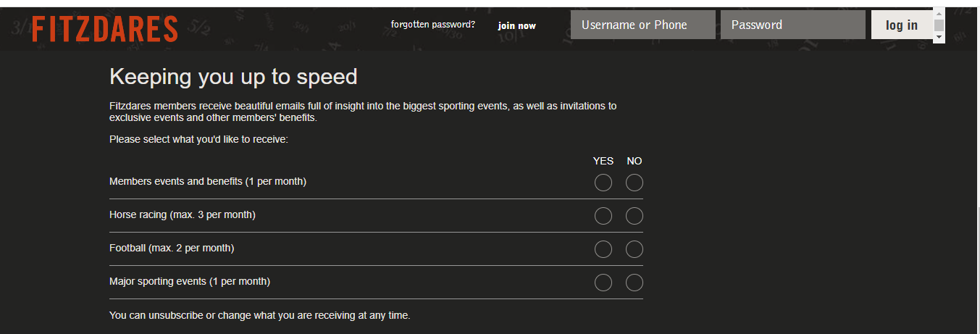The width and height of the screenshot is (980, 334).
Task: Focus the Password field
Action: pos(793,25)
